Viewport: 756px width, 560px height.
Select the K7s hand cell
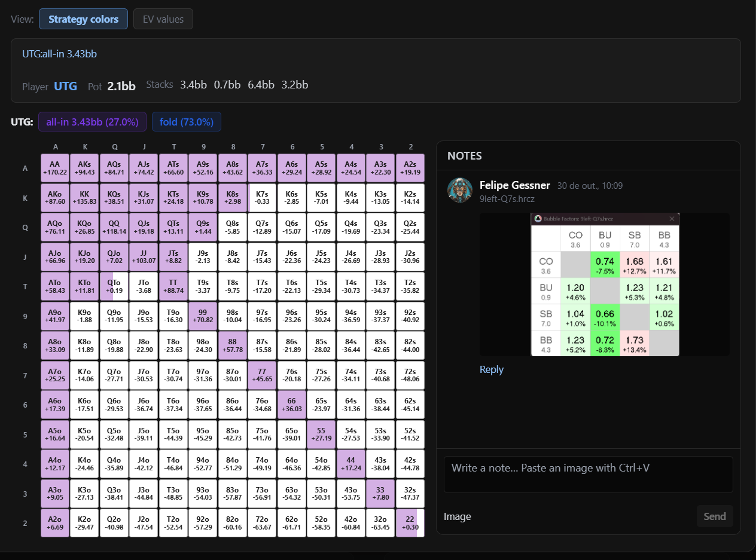pyautogui.click(x=262, y=198)
